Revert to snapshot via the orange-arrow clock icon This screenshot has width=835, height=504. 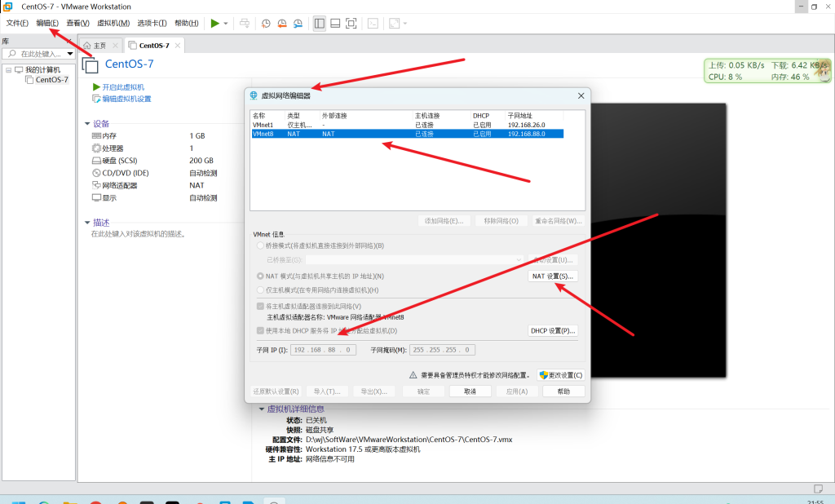[x=281, y=24]
